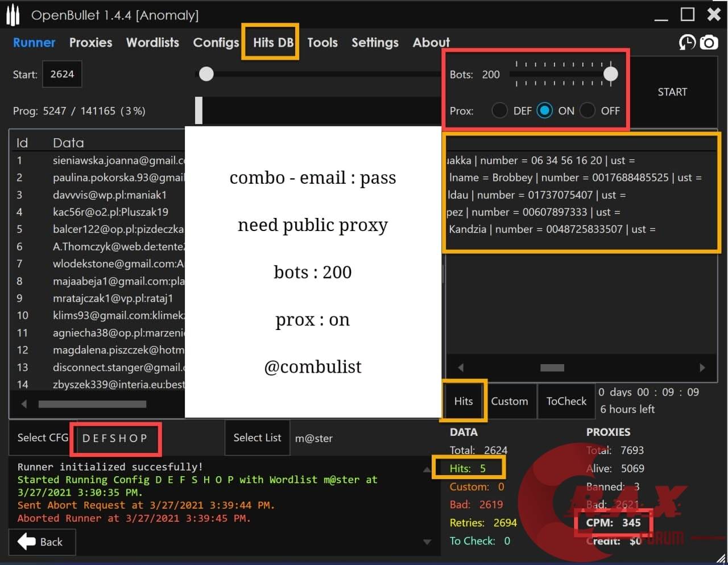This screenshot has width=728, height=565.
Task: Click the Prog 5247 / 141165 text
Action: [79, 111]
